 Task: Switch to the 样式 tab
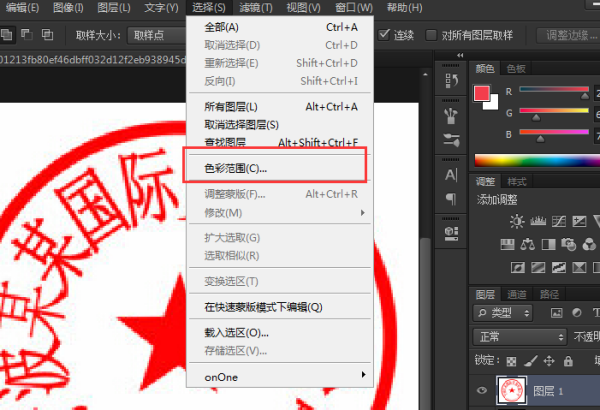517,181
